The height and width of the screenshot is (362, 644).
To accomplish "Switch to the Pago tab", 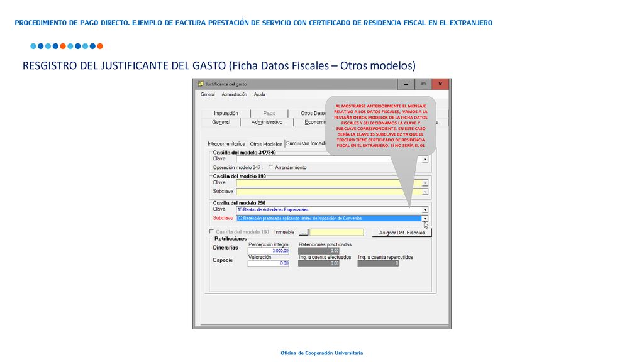I will click(269, 113).
